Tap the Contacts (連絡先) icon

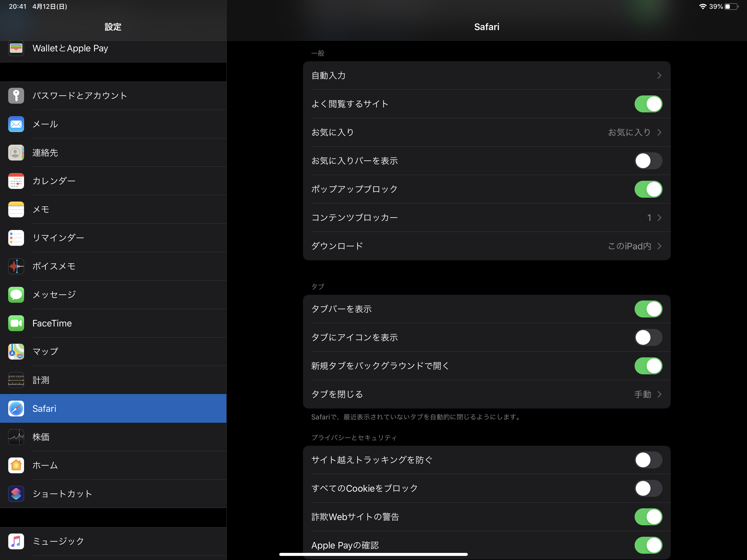coord(16,152)
